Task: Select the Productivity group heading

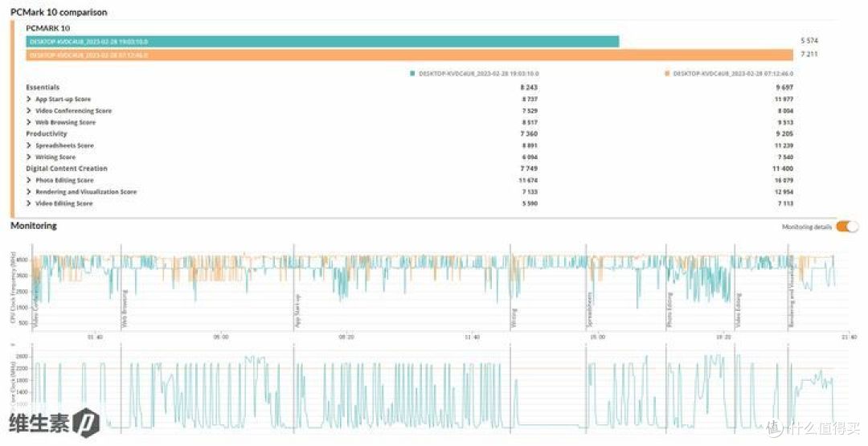Action: click(47, 134)
